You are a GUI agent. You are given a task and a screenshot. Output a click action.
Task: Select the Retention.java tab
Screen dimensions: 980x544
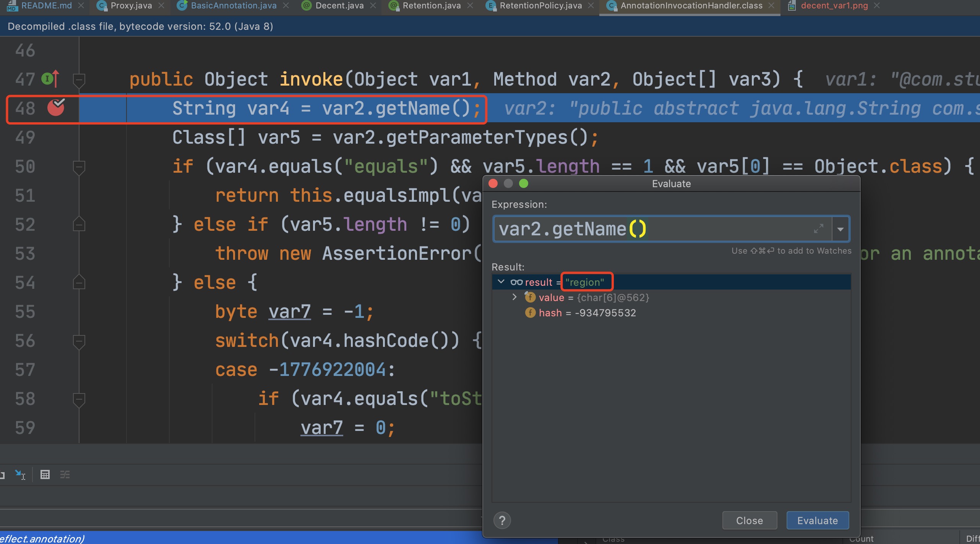point(432,6)
